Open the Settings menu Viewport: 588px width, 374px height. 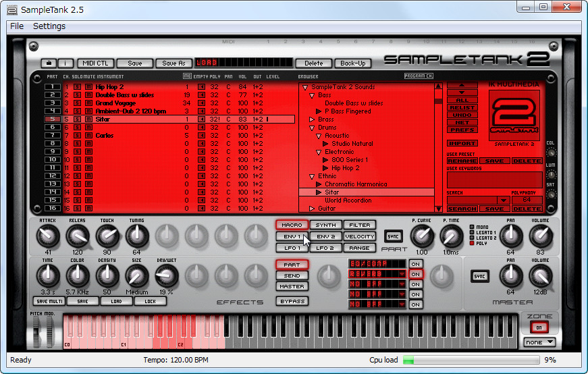pyautogui.click(x=49, y=26)
